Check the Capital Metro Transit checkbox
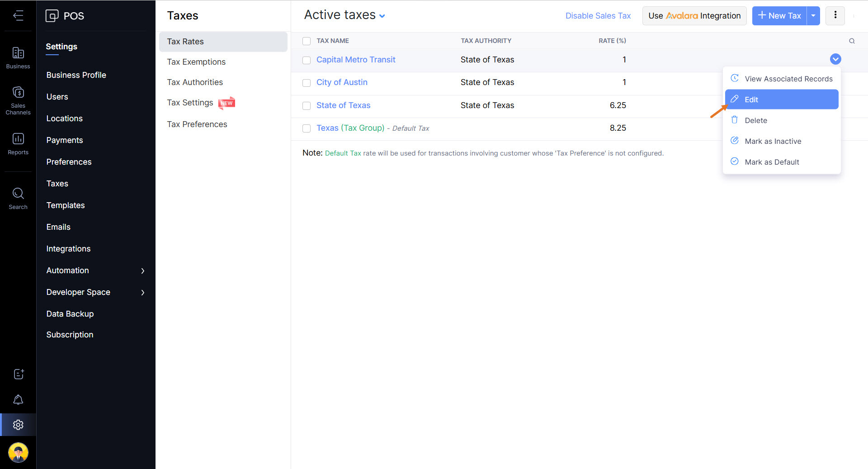The height and width of the screenshot is (469, 868). [307, 60]
